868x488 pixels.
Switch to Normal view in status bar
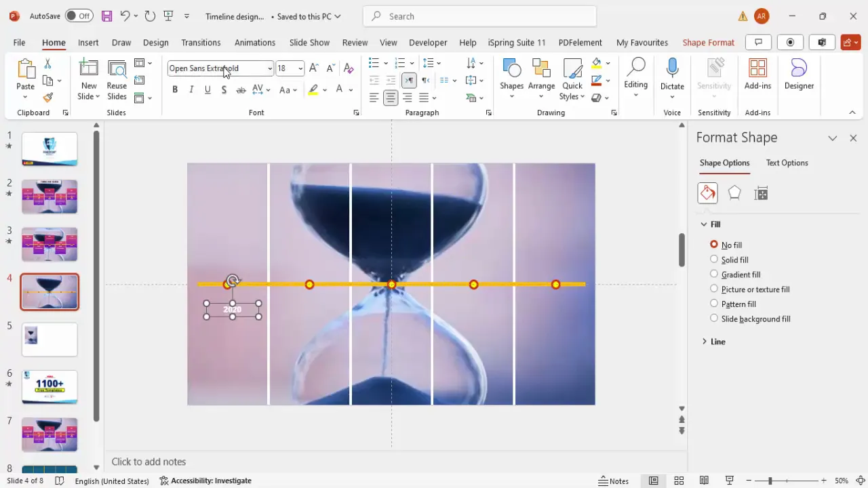click(653, 481)
